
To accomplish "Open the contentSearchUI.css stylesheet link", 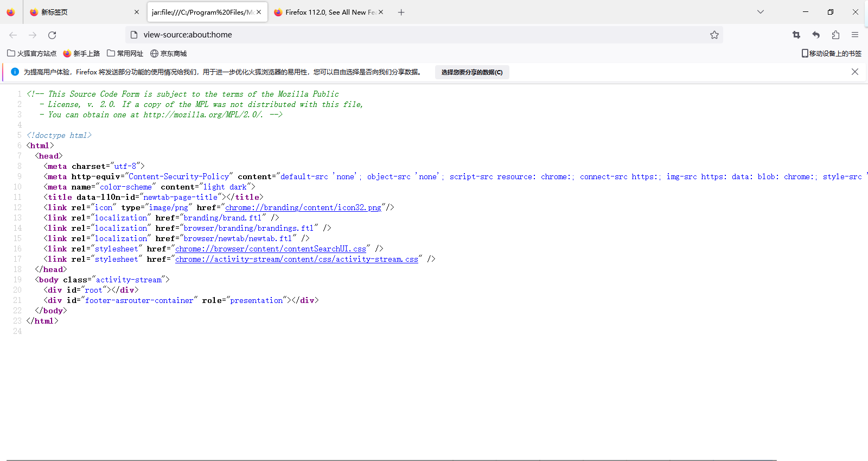I will point(270,249).
